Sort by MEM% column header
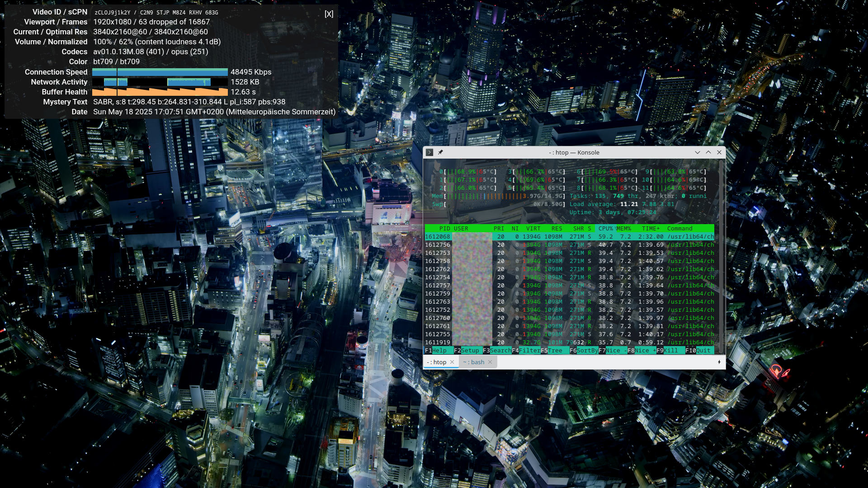The height and width of the screenshot is (488, 868). [x=624, y=229]
